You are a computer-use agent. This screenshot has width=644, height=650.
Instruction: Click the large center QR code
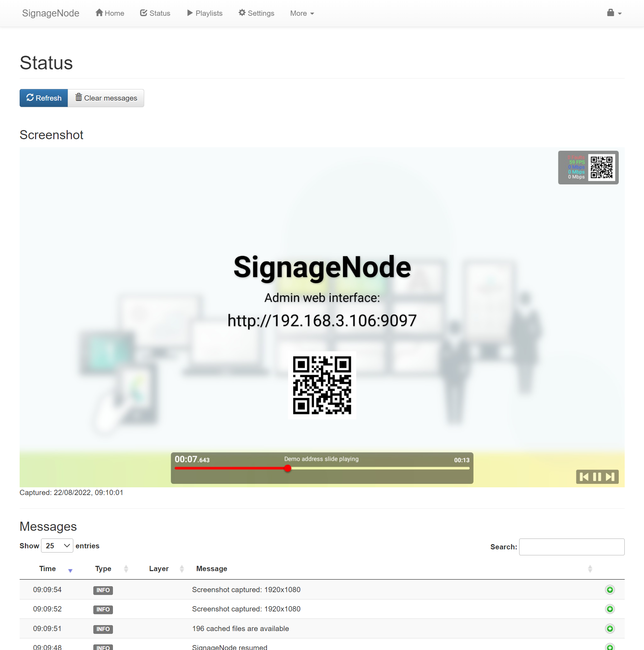322,385
